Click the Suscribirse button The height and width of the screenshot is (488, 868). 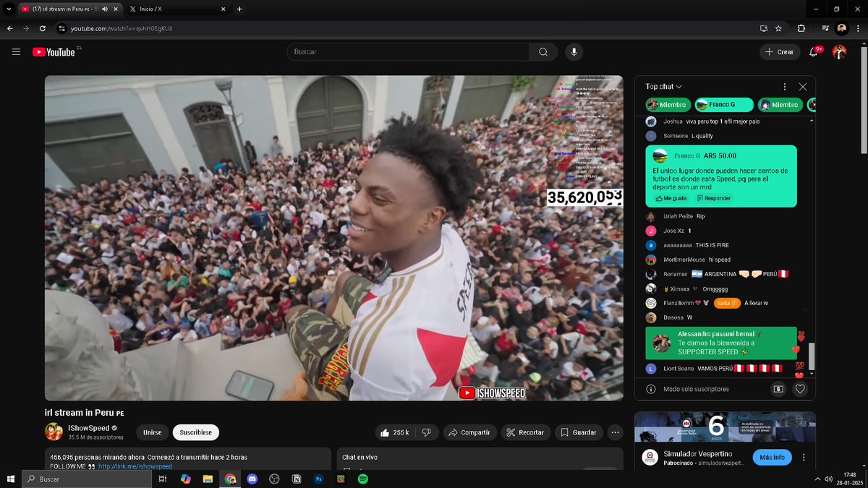(196, 432)
